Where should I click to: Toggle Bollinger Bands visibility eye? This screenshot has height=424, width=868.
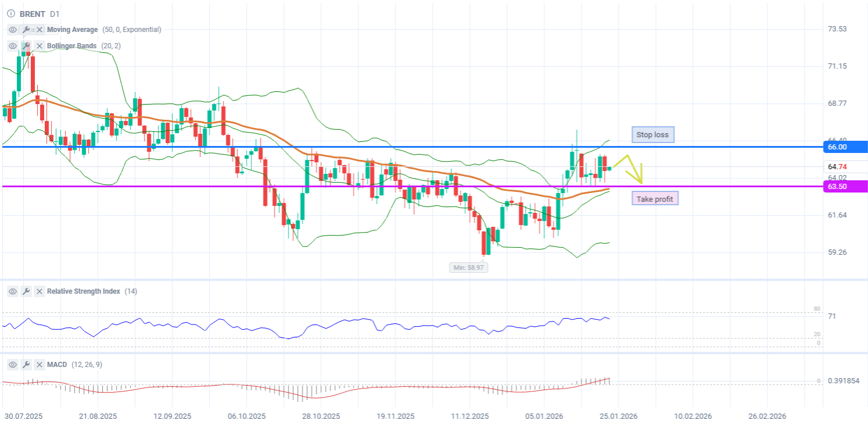click(x=13, y=46)
